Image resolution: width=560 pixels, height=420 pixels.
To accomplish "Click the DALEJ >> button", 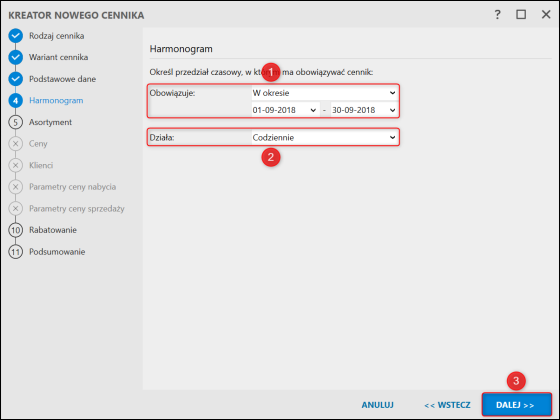I will (516, 405).
